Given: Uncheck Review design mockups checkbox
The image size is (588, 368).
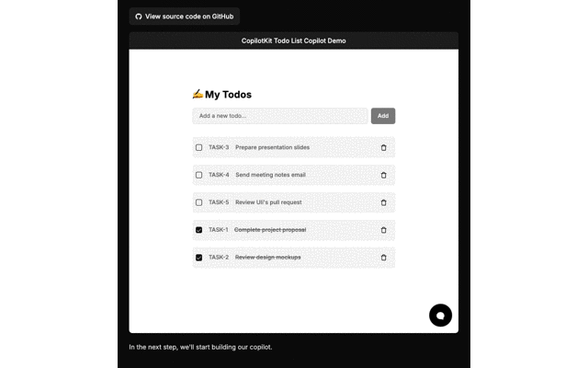Looking at the screenshot, I should pos(198,258).
